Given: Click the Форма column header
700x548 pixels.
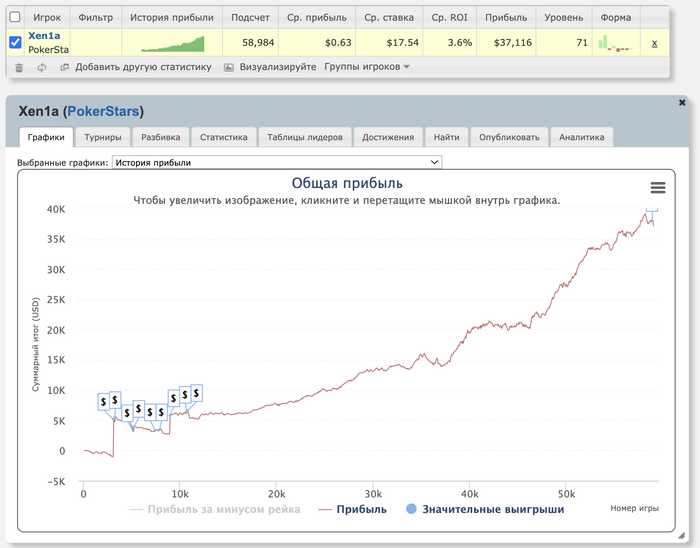Looking at the screenshot, I should pyautogui.click(x=616, y=17).
